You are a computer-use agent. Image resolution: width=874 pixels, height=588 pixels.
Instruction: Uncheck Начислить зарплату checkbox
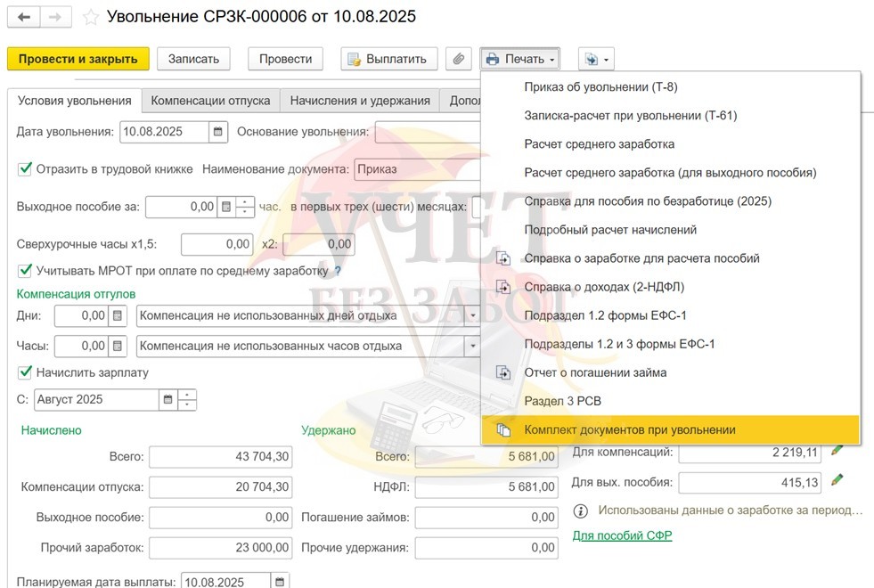click(x=25, y=372)
